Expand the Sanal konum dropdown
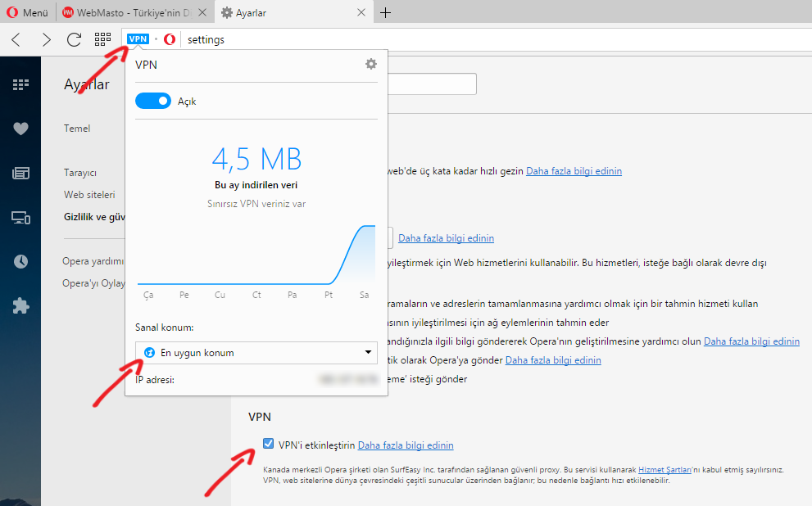The image size is (812, 506). coord(256,352)
